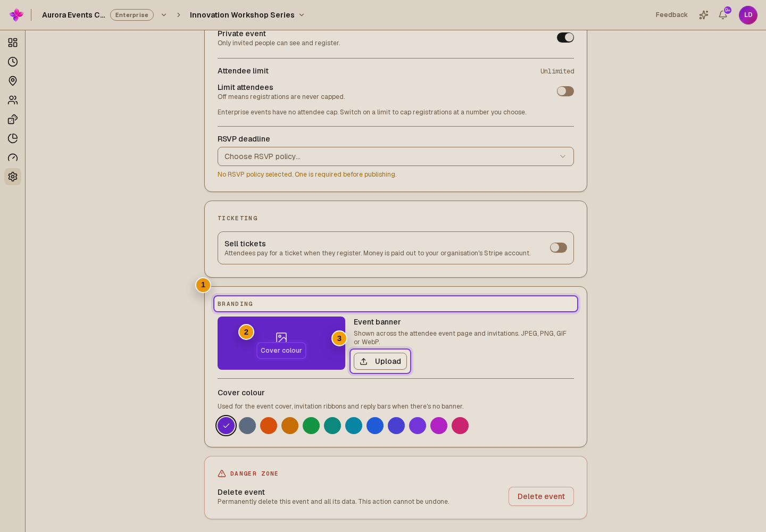
Task: Turn off the Private event switch
Action: 565,37
